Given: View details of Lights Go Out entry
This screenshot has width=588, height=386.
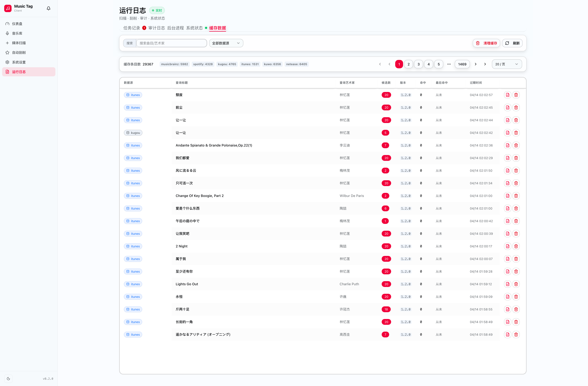Looking at the screenshot, I should click(507, 284).
